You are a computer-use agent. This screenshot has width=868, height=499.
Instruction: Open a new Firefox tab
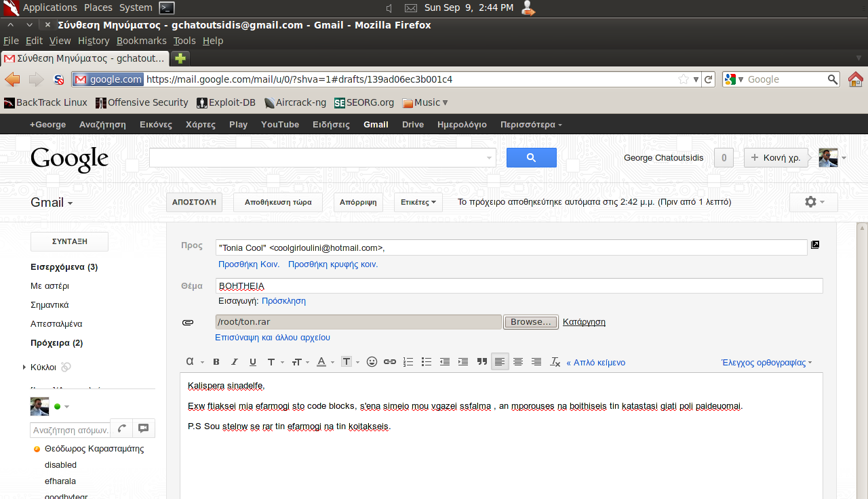(x=180, y=58)
